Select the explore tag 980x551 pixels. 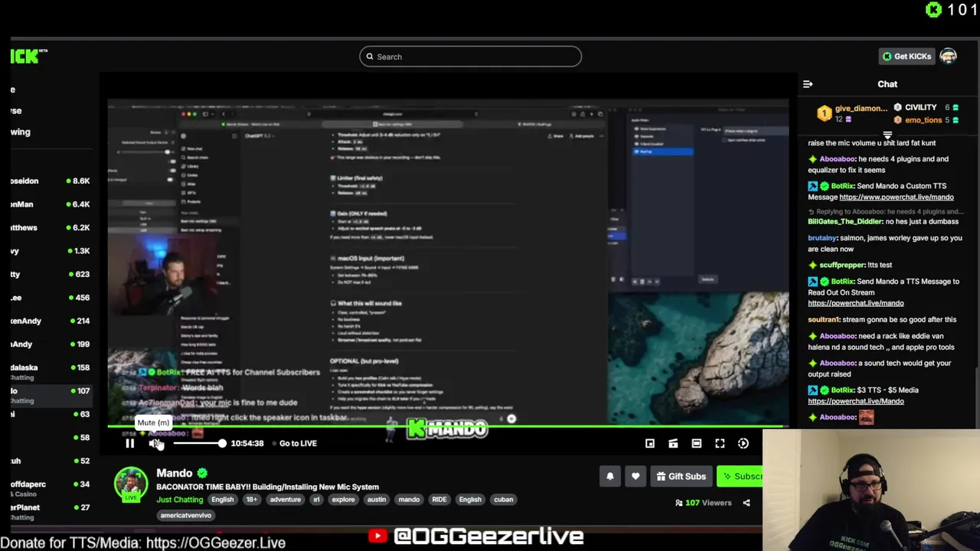[x=343, y=500]
